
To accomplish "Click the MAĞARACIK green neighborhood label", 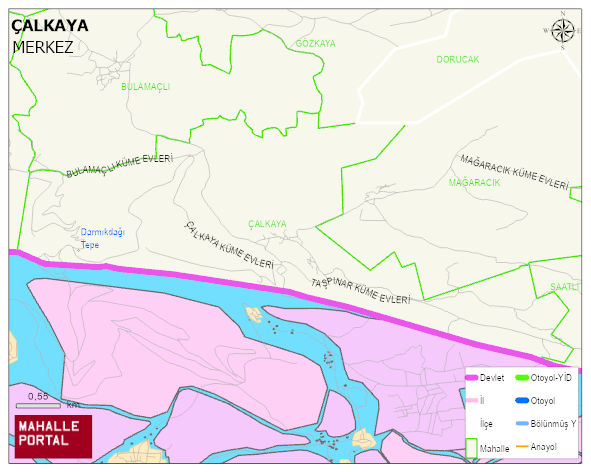I will (474, 183).
